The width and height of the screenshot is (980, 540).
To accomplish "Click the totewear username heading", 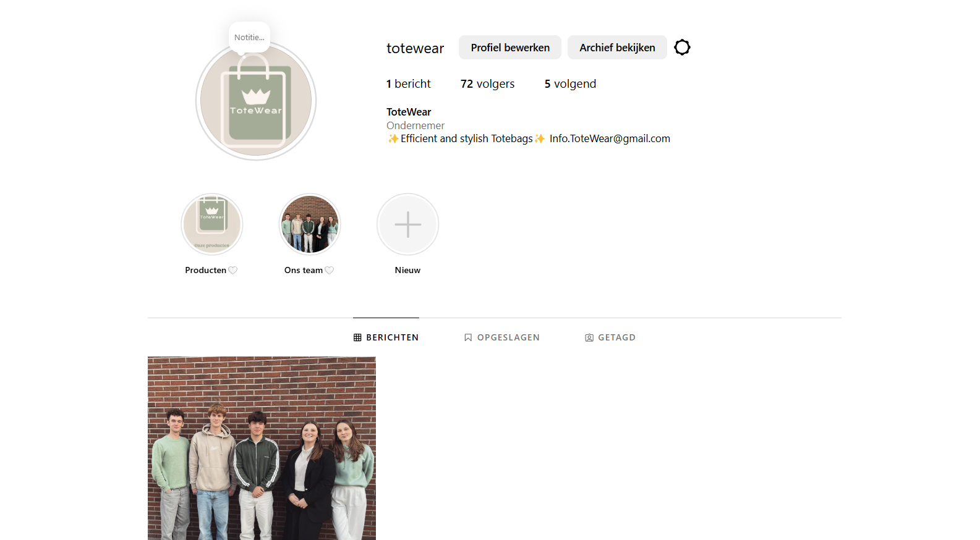I will click(x=415, y=48).
